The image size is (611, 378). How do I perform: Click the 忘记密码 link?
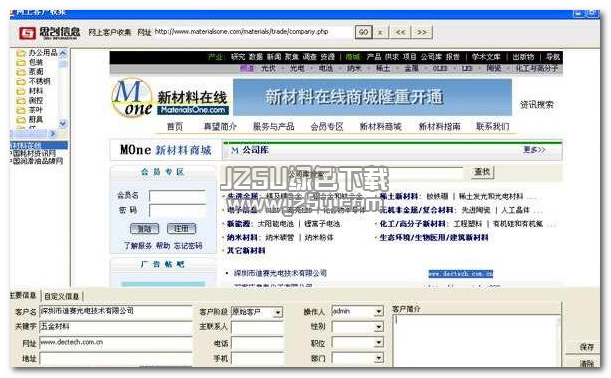pyautogui.click(x=188, y=246)
